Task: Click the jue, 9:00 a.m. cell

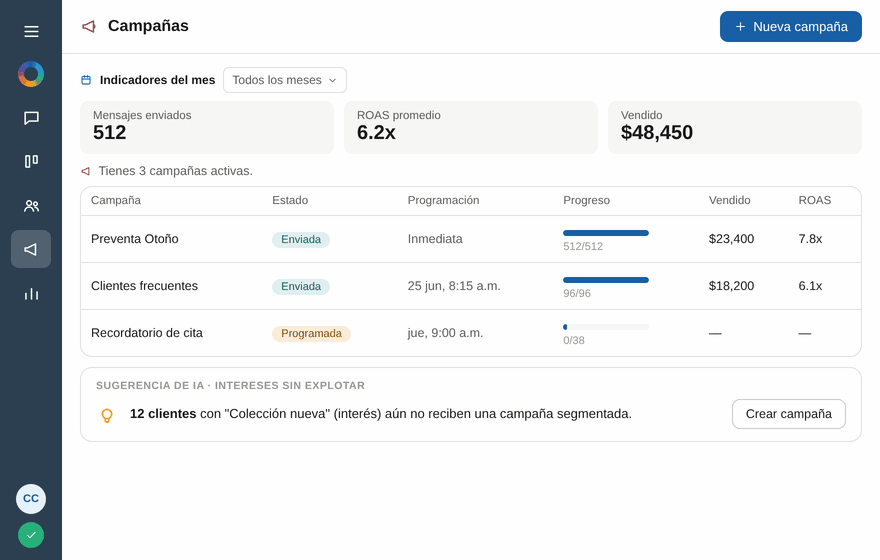Action: point(445,333)
